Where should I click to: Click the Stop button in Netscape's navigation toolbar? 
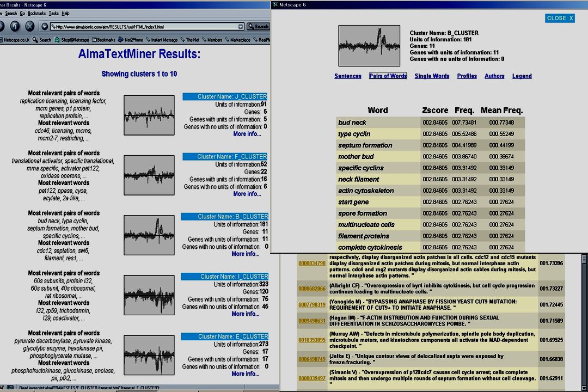29,26
